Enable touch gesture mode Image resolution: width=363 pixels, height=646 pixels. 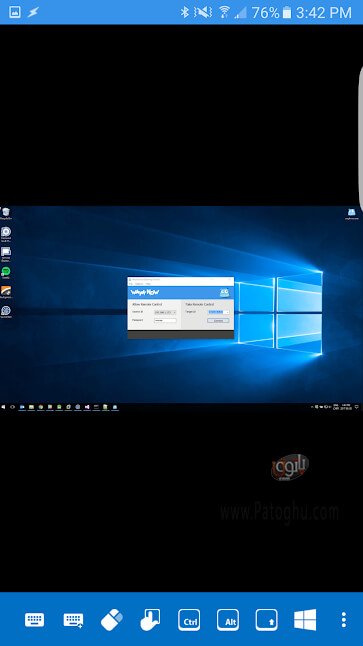(150, 620)
